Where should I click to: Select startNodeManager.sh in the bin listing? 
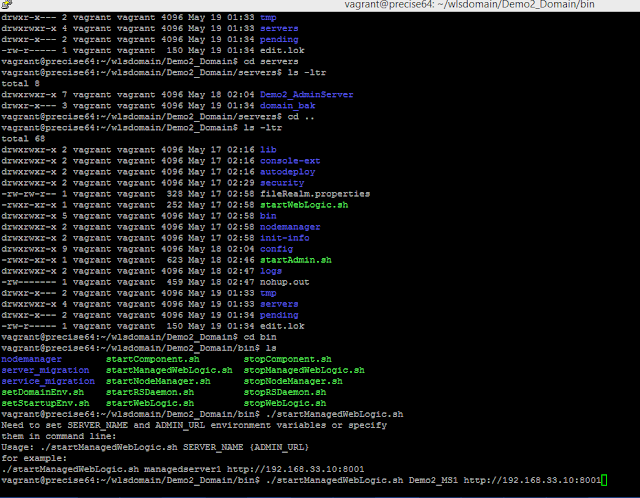(158, 381)
